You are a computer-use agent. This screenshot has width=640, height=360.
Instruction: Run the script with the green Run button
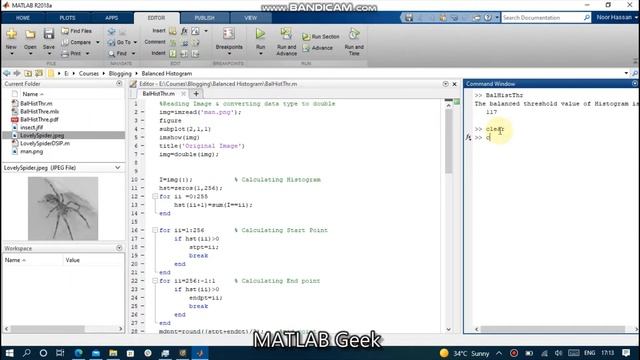260,34
